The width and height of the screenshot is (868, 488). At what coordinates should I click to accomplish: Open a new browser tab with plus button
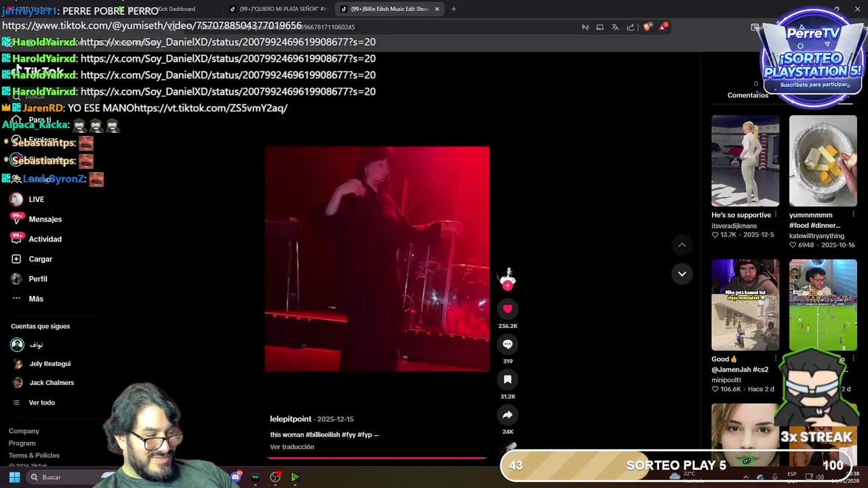click(x=454, y=9)
